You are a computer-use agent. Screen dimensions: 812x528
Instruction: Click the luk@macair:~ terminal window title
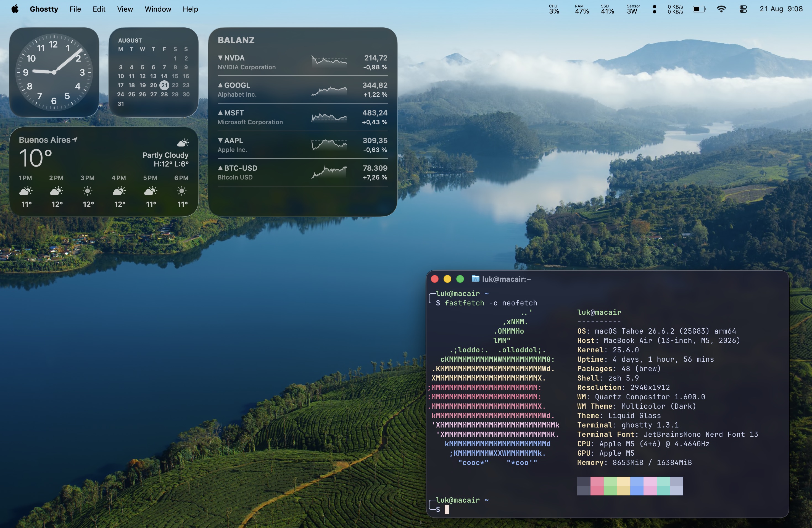(506, 279)
